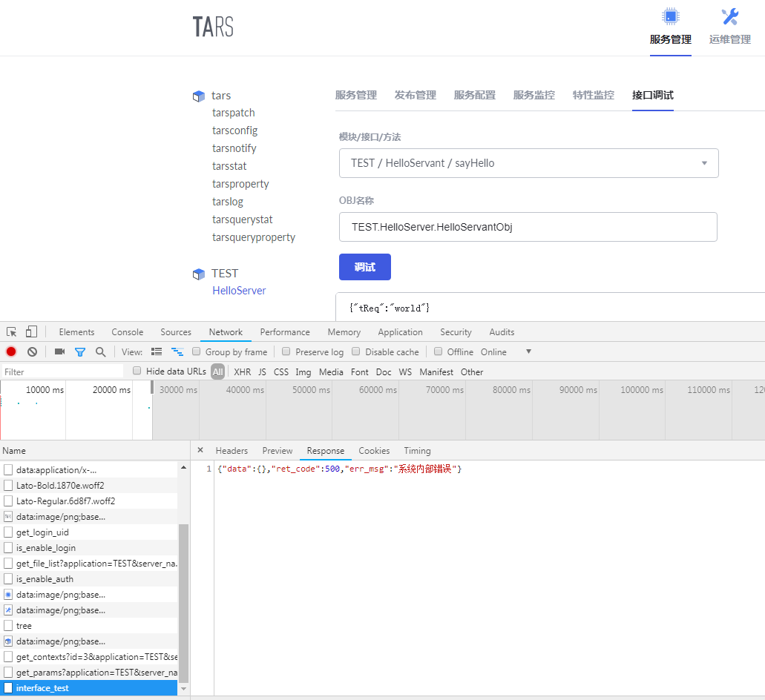Toggle the Hide data URLs checkbox
This screenshot has height=700, width=765.
tap(137, 371)
